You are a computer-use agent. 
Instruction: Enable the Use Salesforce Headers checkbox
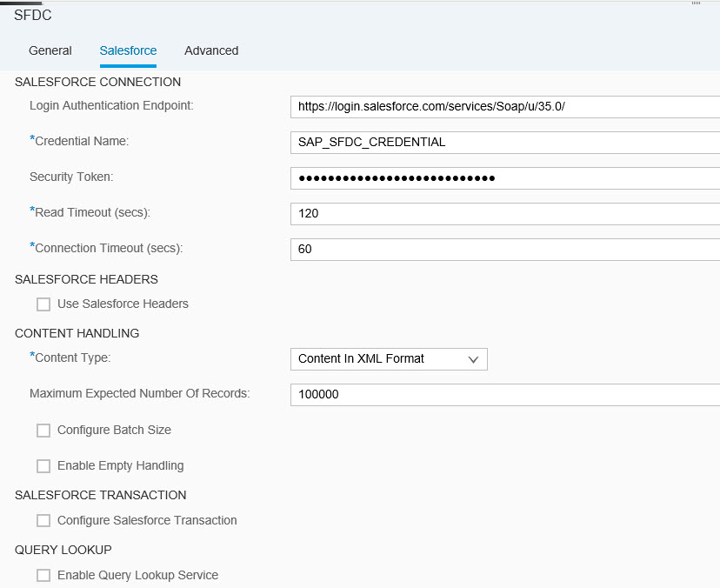click(43, 304)
